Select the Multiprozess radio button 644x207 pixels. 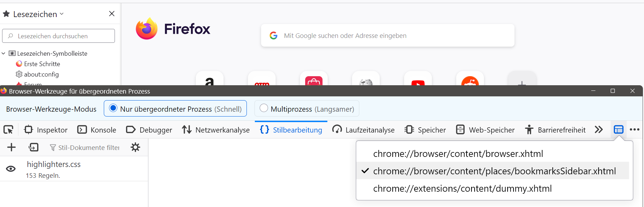point(264,108)
